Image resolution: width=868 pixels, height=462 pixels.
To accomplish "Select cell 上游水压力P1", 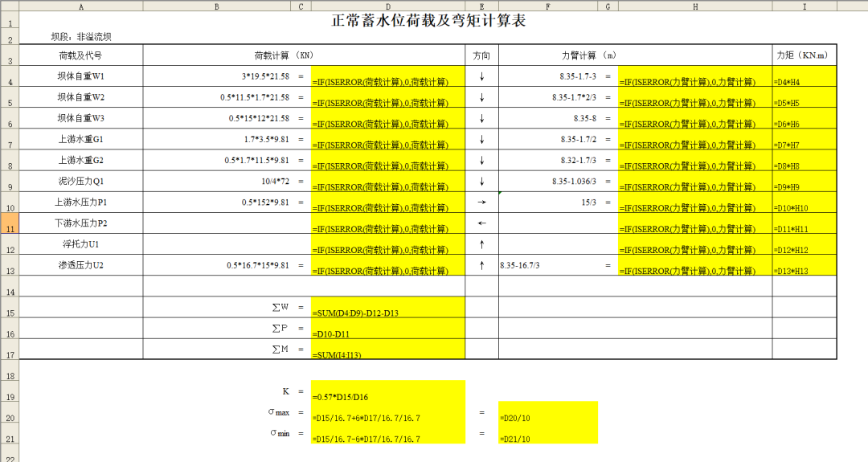I will pyautogui.click(x=81, y=202).
